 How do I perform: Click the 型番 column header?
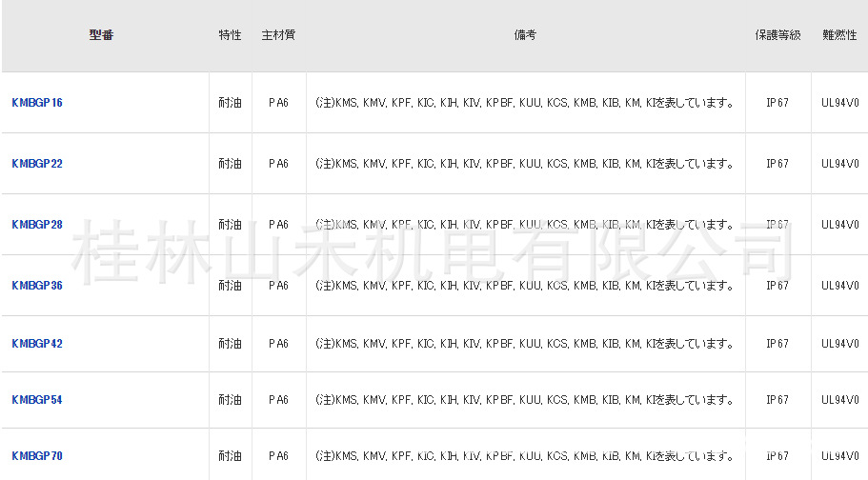click(102, 35)
